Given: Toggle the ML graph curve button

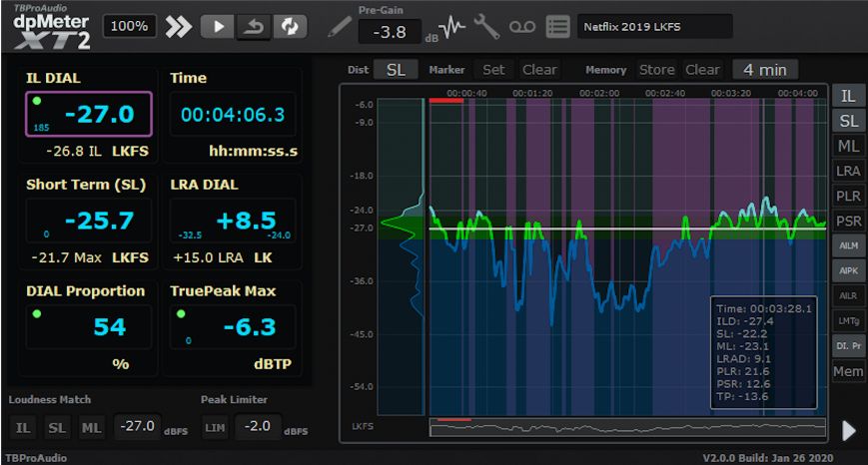Looking at the screenshot, I should coord(848,146).
